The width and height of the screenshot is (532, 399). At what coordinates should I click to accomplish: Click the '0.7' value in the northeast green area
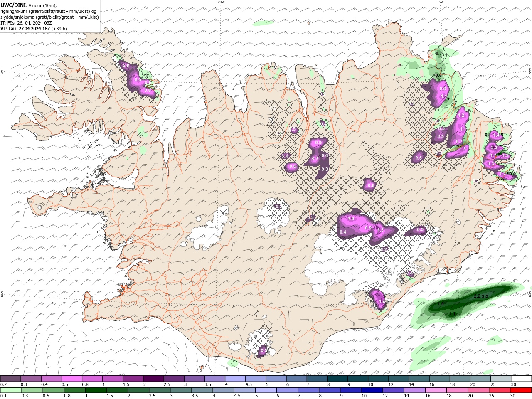tap(439, 53)
